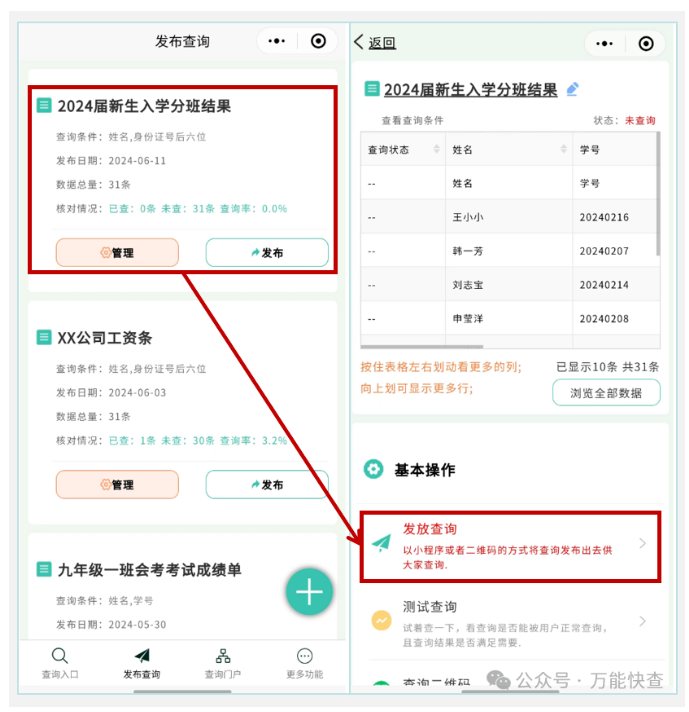Tap the target circle icon on the 发布查询 screen
This screenshot has height=712, width=689.
click(x=318, y=41)
